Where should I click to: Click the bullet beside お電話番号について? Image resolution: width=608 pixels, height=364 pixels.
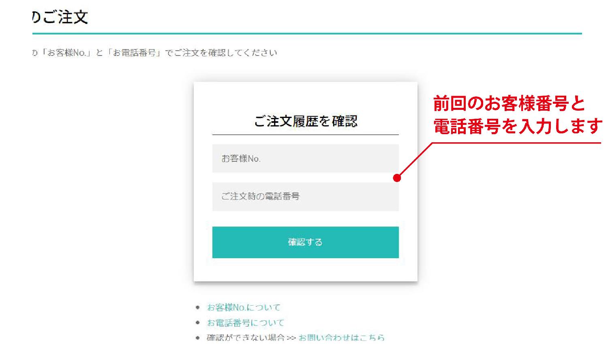198,323
